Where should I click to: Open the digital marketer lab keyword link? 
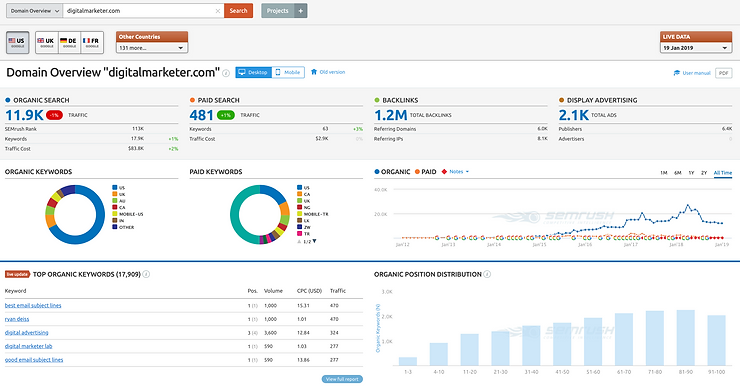click(28, 346)
